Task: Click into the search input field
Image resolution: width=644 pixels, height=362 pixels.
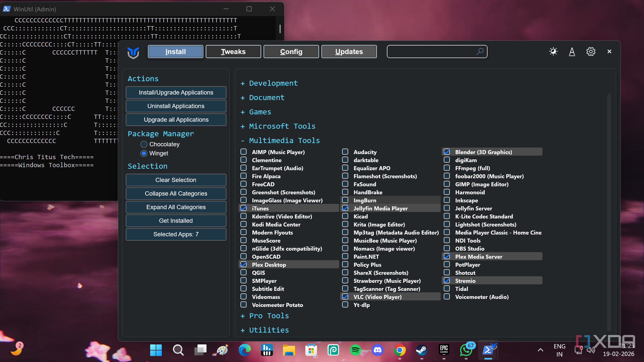Action: click(x=430, y=52)
